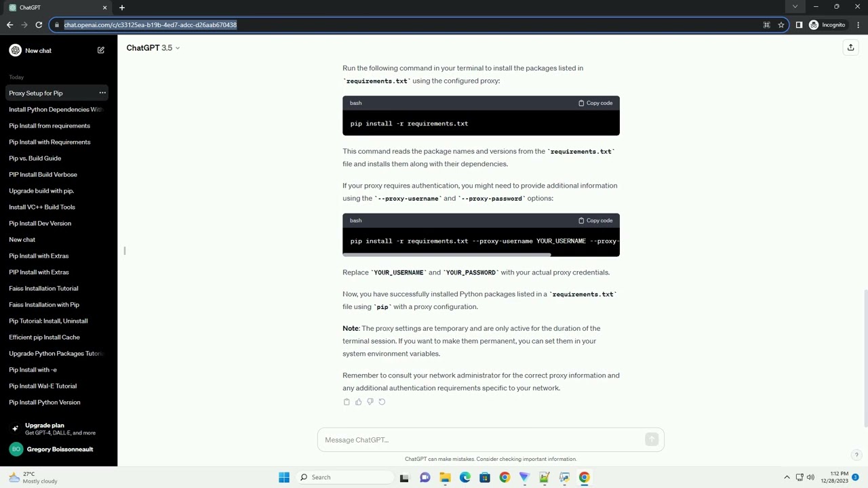Open Faiss Installation Tutorial chat
This screenshot has width=868, height=488.
click(x=43, y=288)
